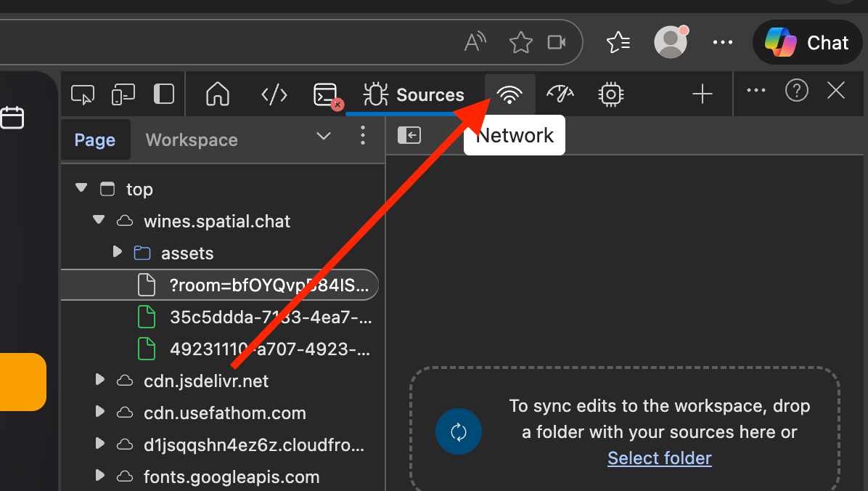Switch to the Workspace tab
The image size is (868, 491).
[192, 140]
